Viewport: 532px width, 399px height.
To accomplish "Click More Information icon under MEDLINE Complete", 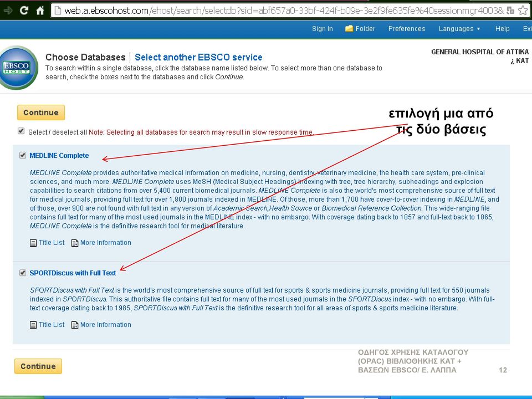I will 75,243.
